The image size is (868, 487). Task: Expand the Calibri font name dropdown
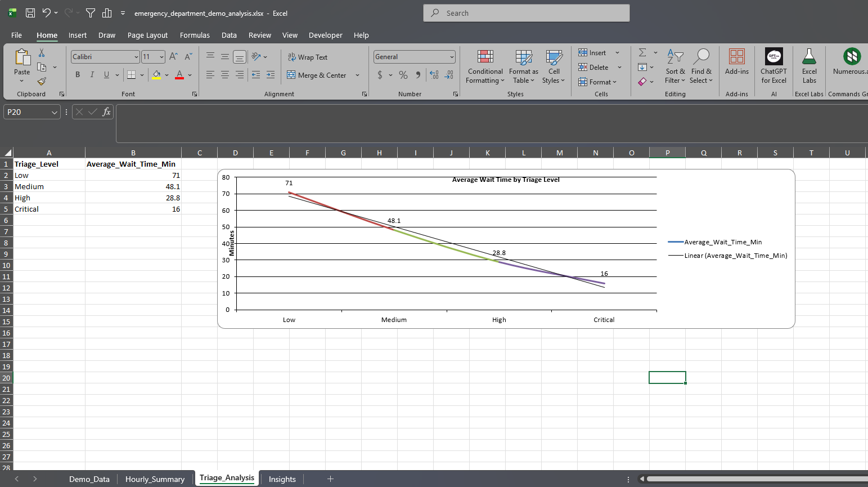point(136,57)
